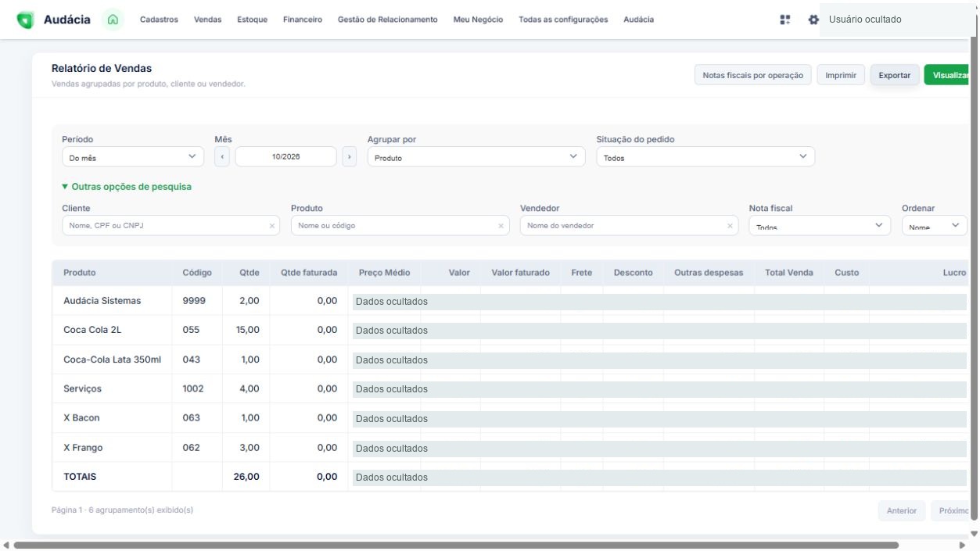Viewport: 980px width, 551px height.
Task: Open the settings gear icon
Action: pyautogui.click(x=813, y=20)
